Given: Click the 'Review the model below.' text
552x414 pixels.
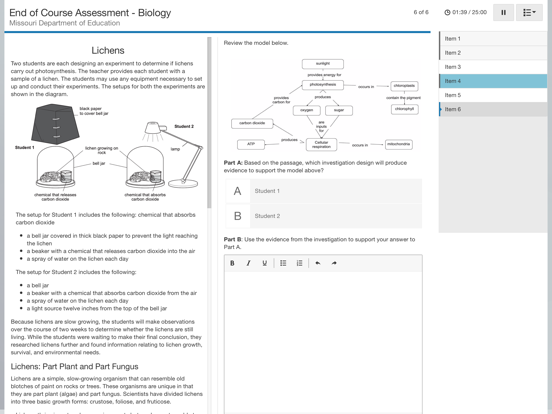Looking at the screenshot, I should click(256, 43).
